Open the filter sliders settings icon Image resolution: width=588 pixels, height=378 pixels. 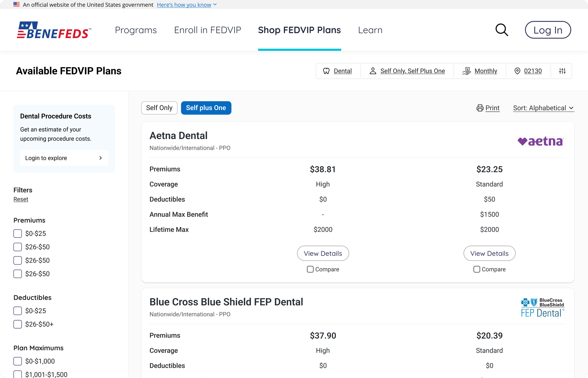(562, 71)
